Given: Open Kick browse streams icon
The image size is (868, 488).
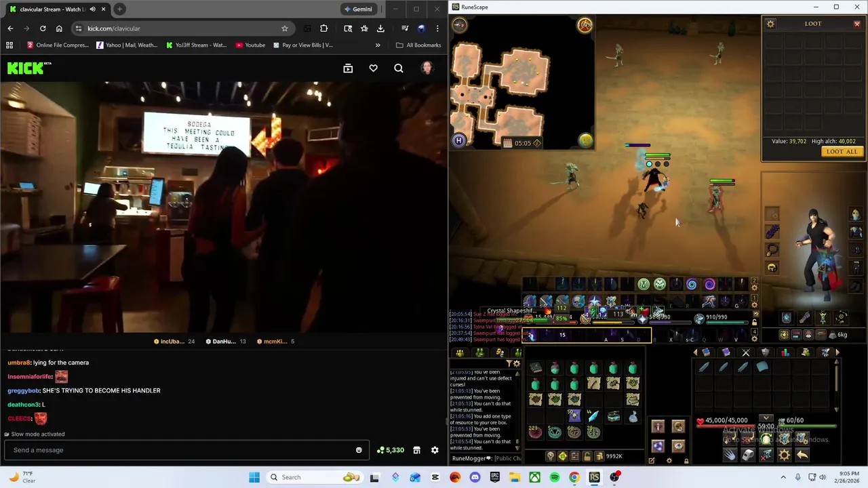Looking at the screenshot, I should (348, 68).
